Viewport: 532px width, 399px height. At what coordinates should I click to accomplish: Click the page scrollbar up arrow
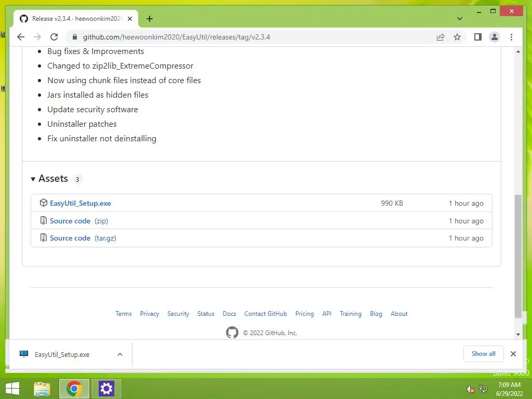tap(518, 51)
